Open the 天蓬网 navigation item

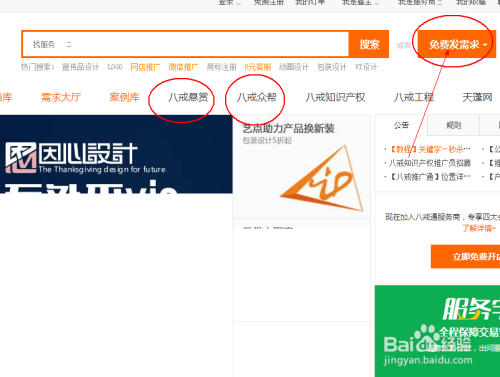(477, 97)
